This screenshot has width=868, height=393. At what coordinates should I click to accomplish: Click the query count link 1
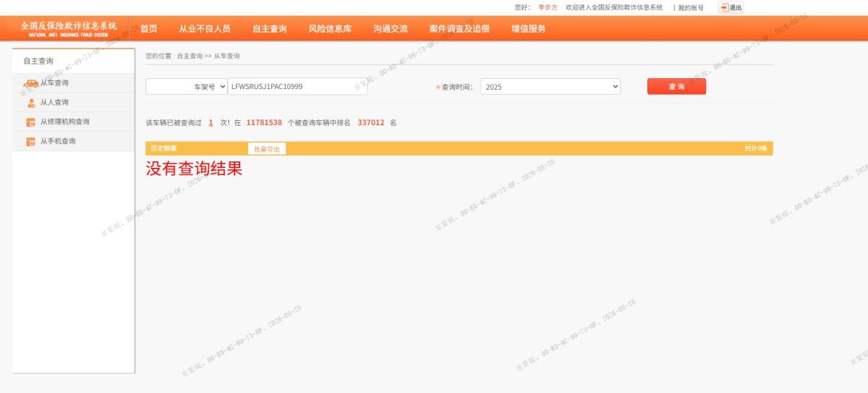click(210, 123)
